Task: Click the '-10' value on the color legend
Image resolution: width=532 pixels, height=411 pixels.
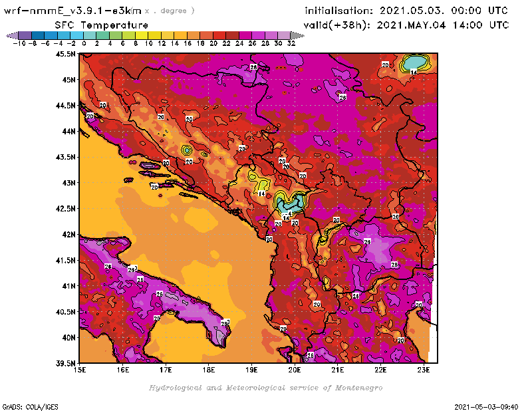Action: coord(19,43)
